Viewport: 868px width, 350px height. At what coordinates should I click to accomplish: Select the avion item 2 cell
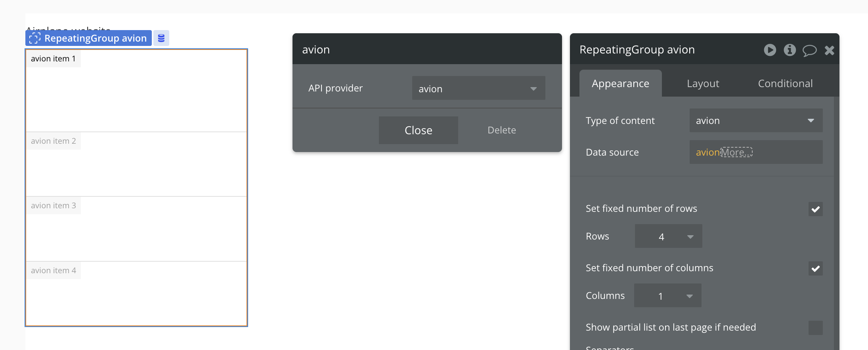pos(136,164)
